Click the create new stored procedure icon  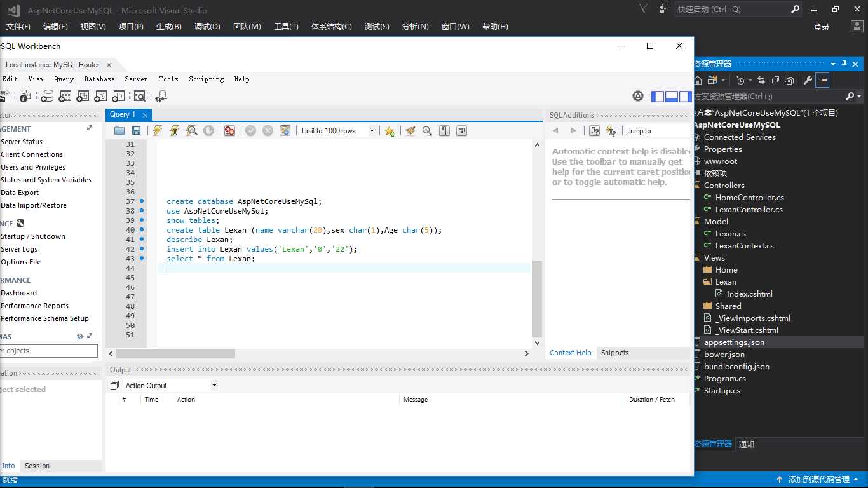100,97
